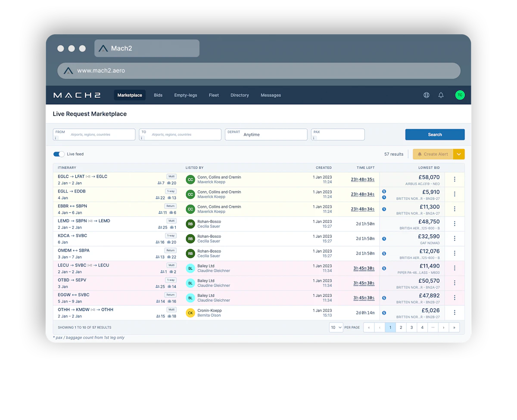Open the Depart Anytime selector
Screen dimensions: 517x420
(x=266, y=134)
